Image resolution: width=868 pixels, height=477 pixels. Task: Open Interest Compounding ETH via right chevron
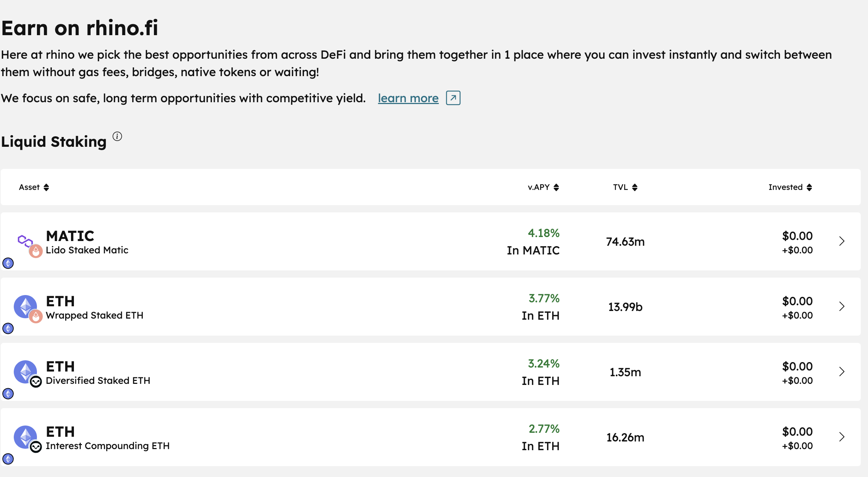click(x=842, y=437)
